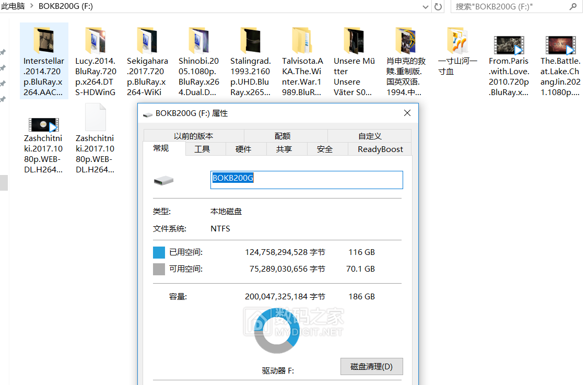This screenshot has height=385, width=588.
Task: Click 此电脑 in the breadcrumb path
Action: (13, 6)
